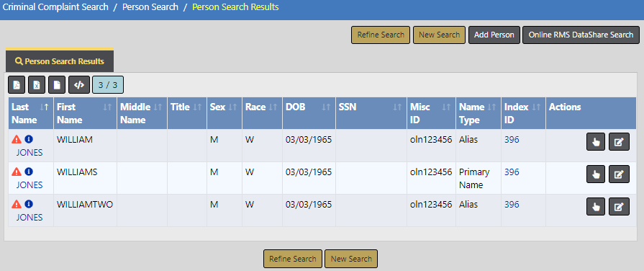Image resolution: width=644 pixels, height=271 pixels.
Task: Click the code export icon
Action: (79, 85)
